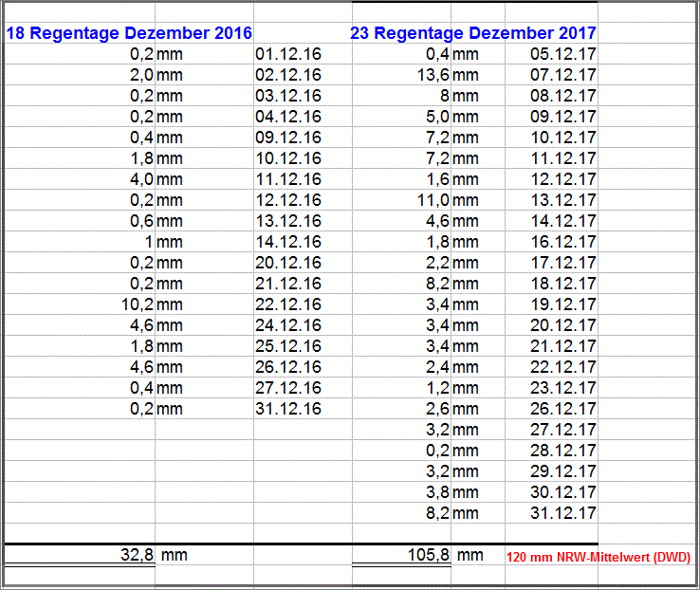This screenshot has width=700, height=590.
Task: Select the date cell 18.12.17
Action: tap(563, 284)
